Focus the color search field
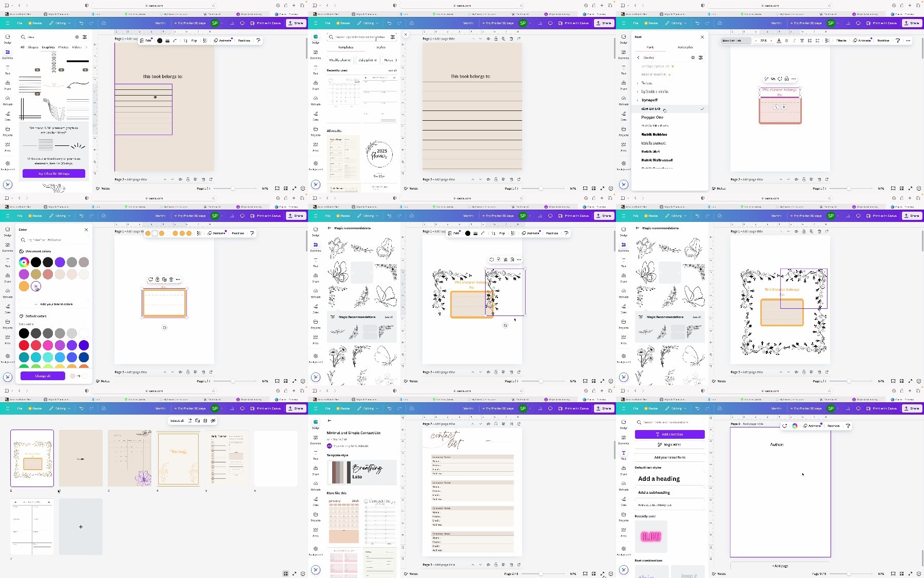This screenshot has height=578, width=924. click(x=53, y=240)
